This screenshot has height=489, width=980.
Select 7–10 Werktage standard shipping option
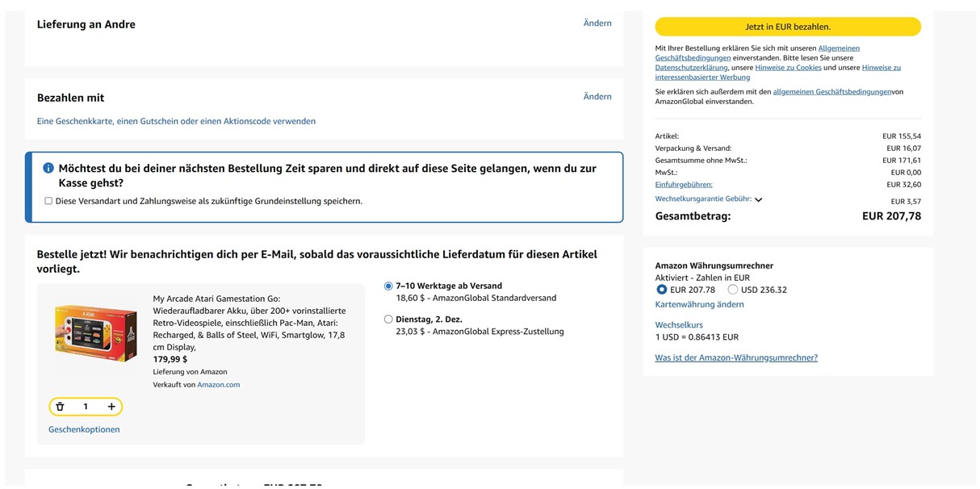click(x=388, y=286)
